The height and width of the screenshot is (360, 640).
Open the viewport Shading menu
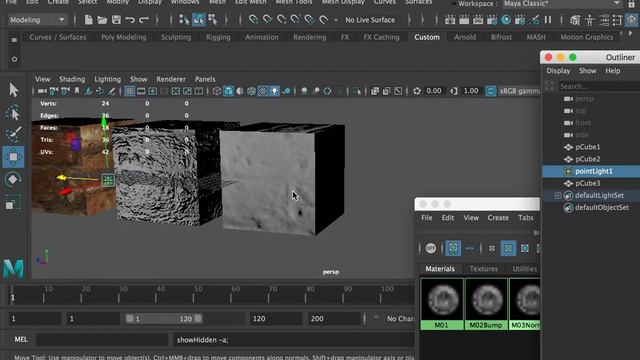tap(72, 79)
